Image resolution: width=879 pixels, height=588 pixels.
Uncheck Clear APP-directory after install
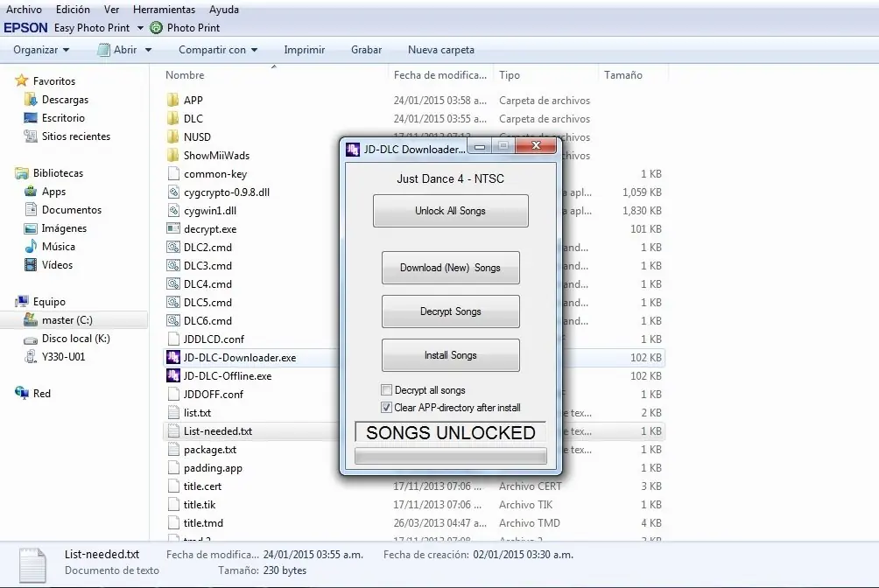click(386, 408)
